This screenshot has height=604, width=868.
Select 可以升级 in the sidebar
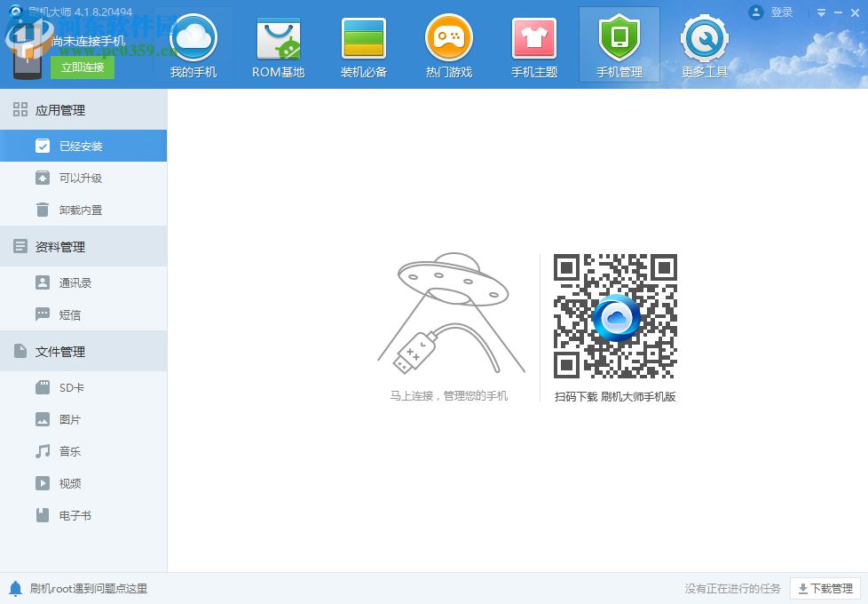[83, 178]
